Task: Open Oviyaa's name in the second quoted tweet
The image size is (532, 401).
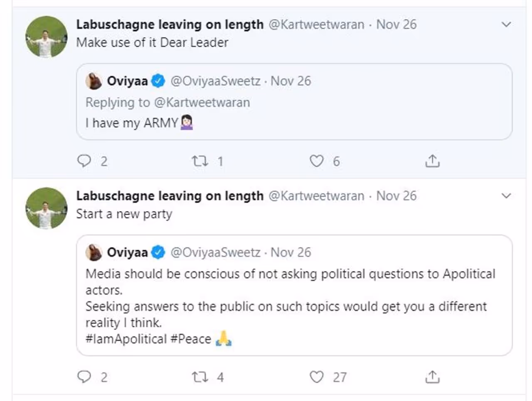Action: (127, 252)
